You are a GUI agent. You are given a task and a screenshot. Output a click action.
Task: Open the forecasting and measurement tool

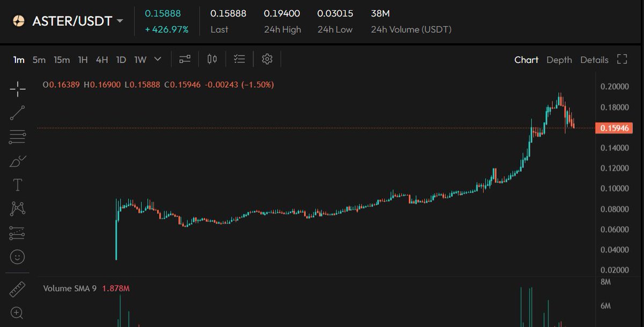coord(18,233)
